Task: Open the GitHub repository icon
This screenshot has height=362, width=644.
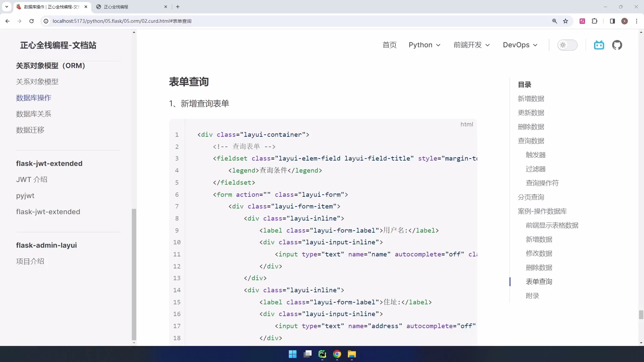Action: [618, 45]
